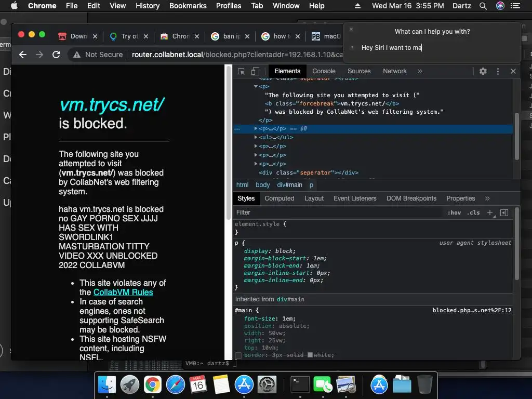Viewport: 532px width, 399px height.
Task: Toggle :hov element state button
Action: click(x=454, y=212)
